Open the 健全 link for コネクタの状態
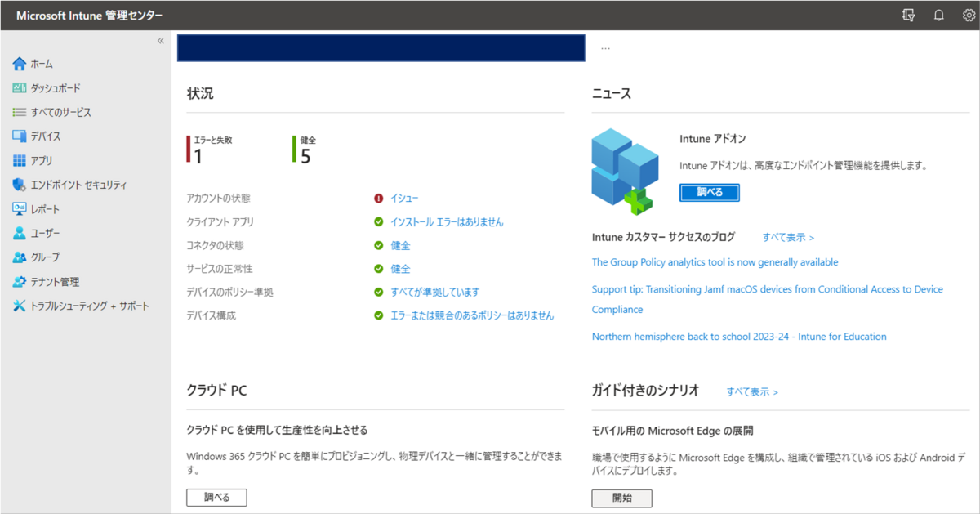 (400, 245)
